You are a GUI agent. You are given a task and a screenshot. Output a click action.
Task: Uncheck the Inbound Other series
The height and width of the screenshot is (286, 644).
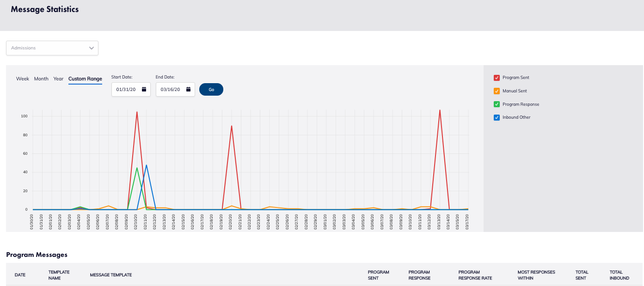pyautogui.click(x=497, y=117)
